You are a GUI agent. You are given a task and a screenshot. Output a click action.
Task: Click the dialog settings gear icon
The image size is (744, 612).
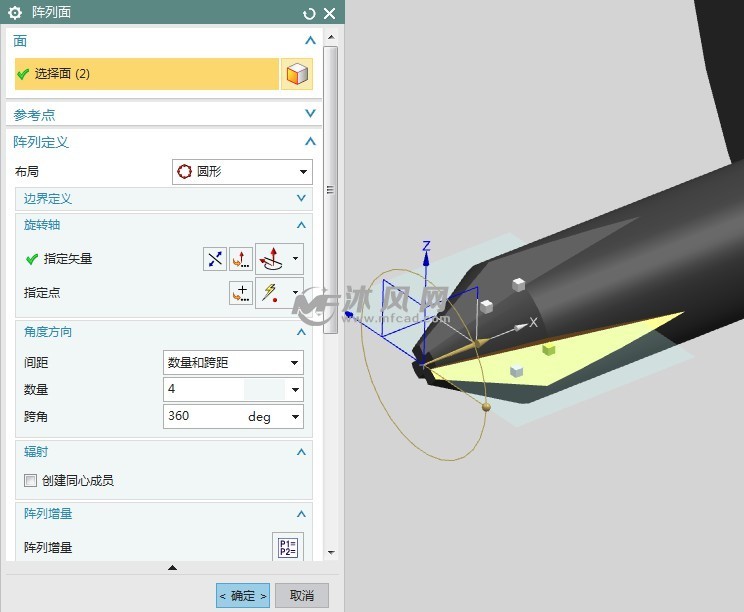pos(15,13)
